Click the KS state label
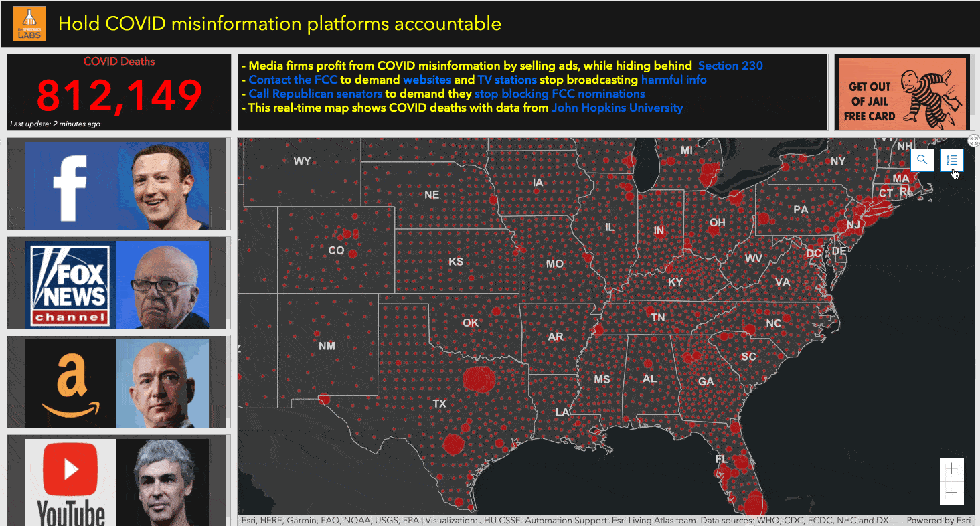The image size is (980, 526). tap(456, 262)
